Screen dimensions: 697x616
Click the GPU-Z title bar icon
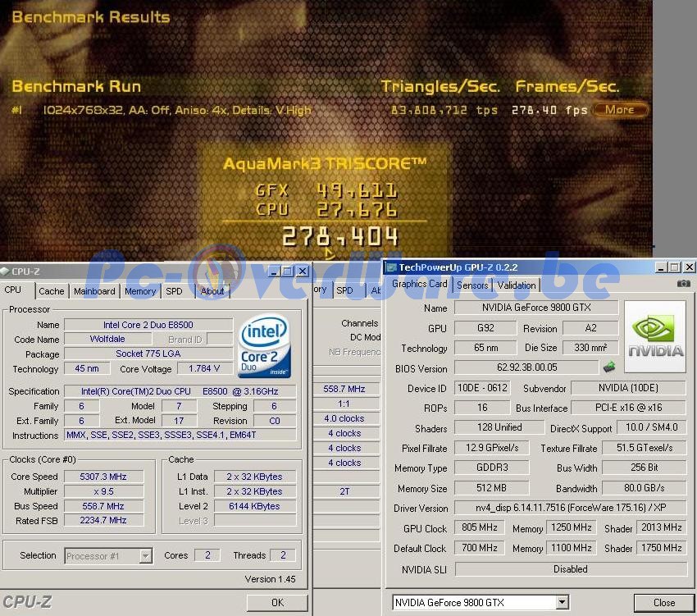(392, 267)
